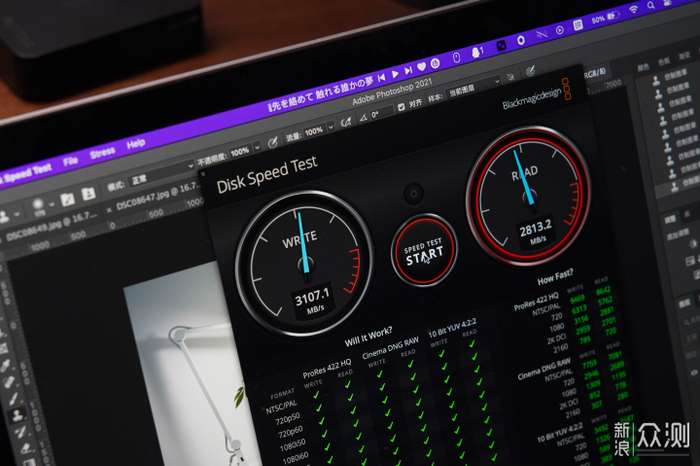Toggle the 对齐 aligned checkbox
The image size is (700, 466).
pyautogui.click(x=401, y=107)
